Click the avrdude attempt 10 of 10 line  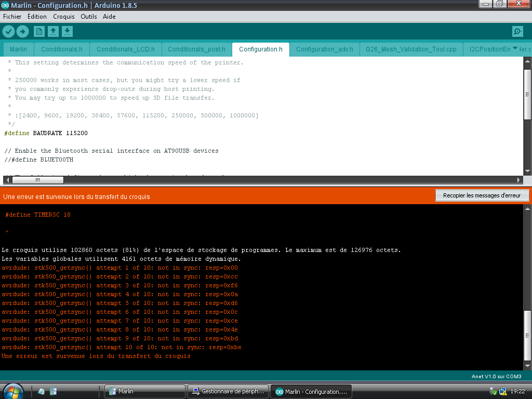[x=122, y=347]
